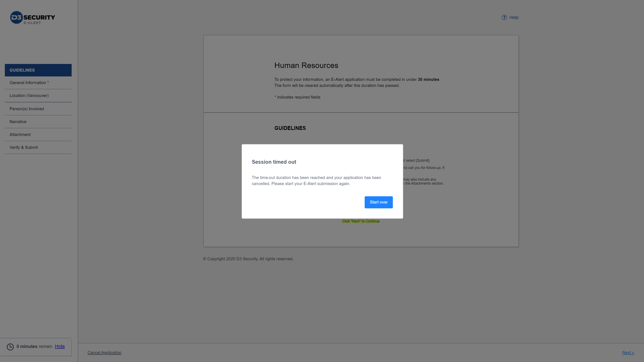Switch to Person(s) Involved section
Viewport: 644px width, 362px height.
click(27, 109)
